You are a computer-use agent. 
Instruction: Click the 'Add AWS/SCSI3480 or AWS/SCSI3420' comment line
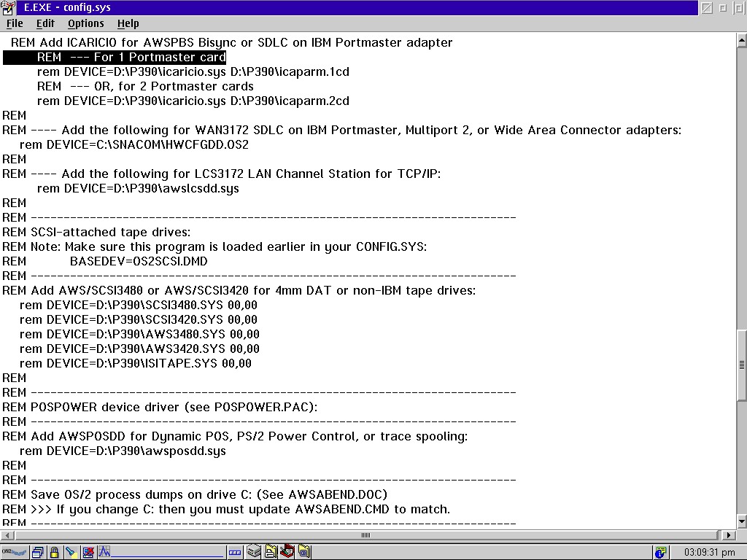(x=239, y=290)
